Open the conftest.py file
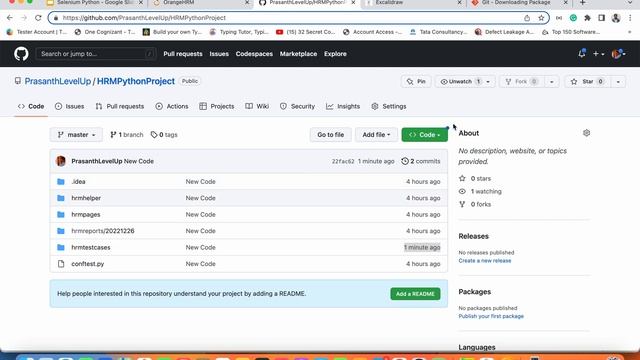640x360 pixels. pyautogui.click(x=88, y=264)
